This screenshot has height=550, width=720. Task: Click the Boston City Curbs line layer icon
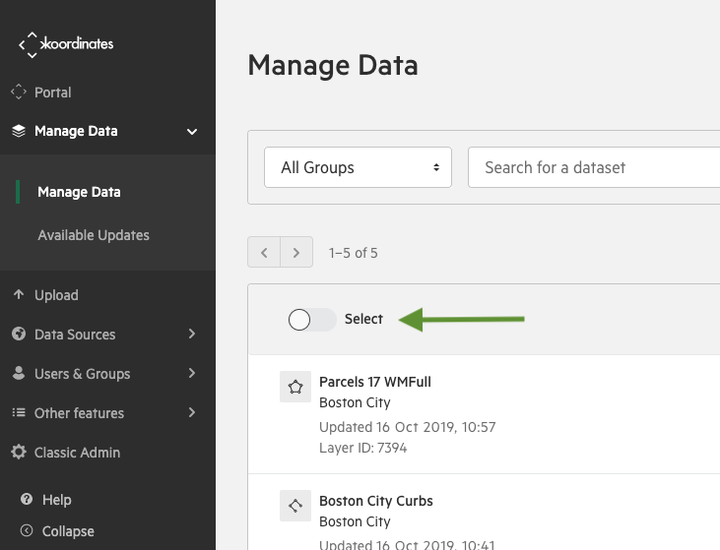coord(295,506)
